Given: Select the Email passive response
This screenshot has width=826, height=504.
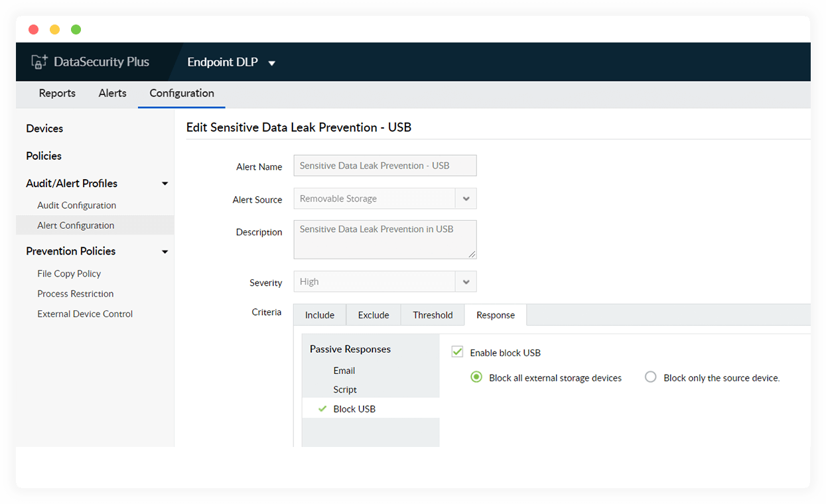Looking at the screenshot, I should click(x=344, y=371).
